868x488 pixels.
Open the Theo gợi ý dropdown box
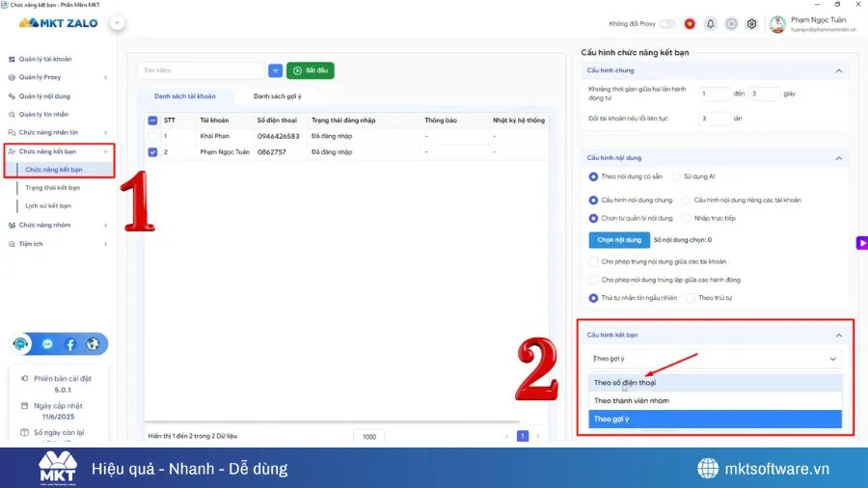pos(715,359)
